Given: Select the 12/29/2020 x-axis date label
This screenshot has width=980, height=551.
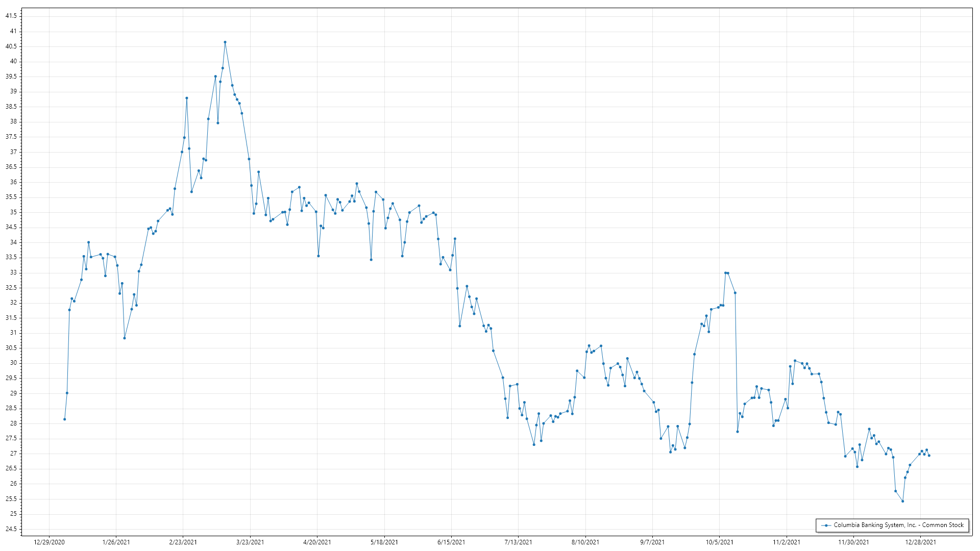Looking at the screenshot, I should (49, 542).
